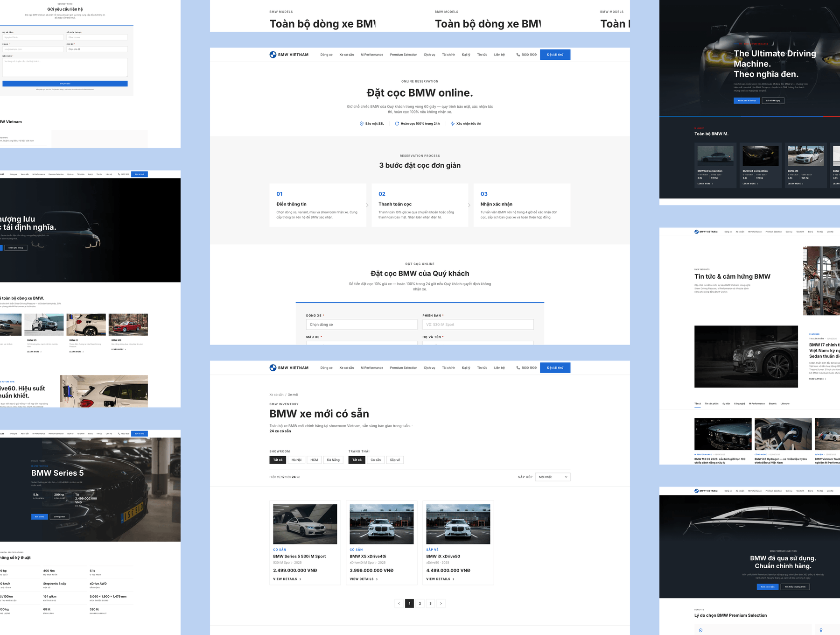
Task: Click BMW logo on the Tin tức news page
Action: [696, 232]
